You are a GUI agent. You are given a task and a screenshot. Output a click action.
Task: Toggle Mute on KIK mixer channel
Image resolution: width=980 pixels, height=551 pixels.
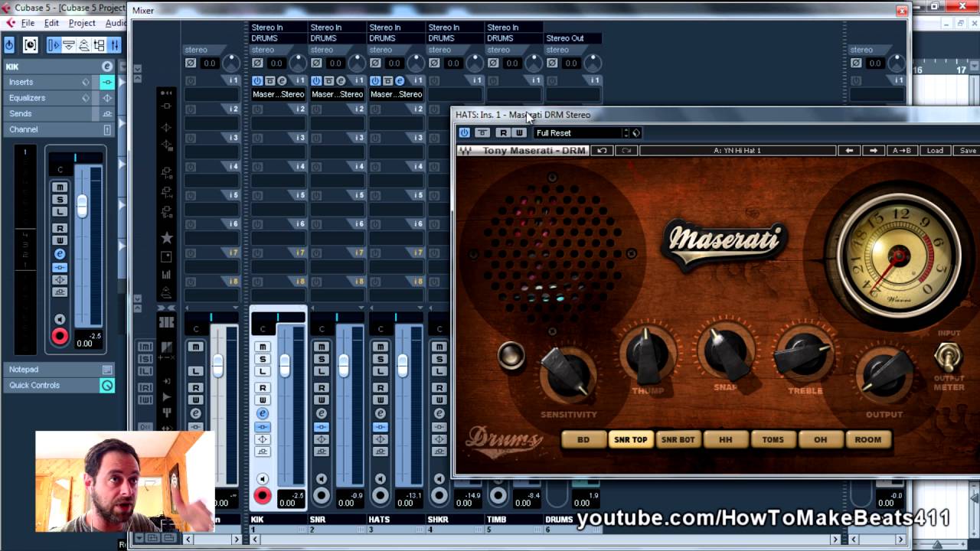[263, 347]
